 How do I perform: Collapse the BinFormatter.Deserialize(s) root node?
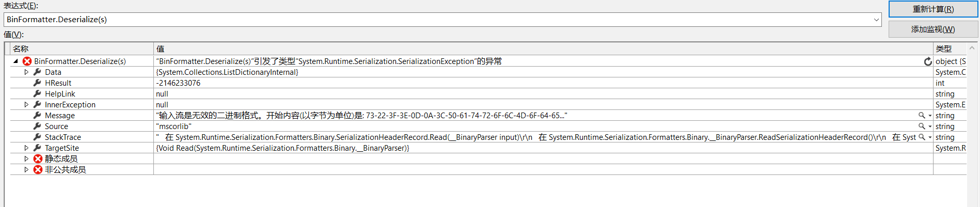click(x=15, y=61)
